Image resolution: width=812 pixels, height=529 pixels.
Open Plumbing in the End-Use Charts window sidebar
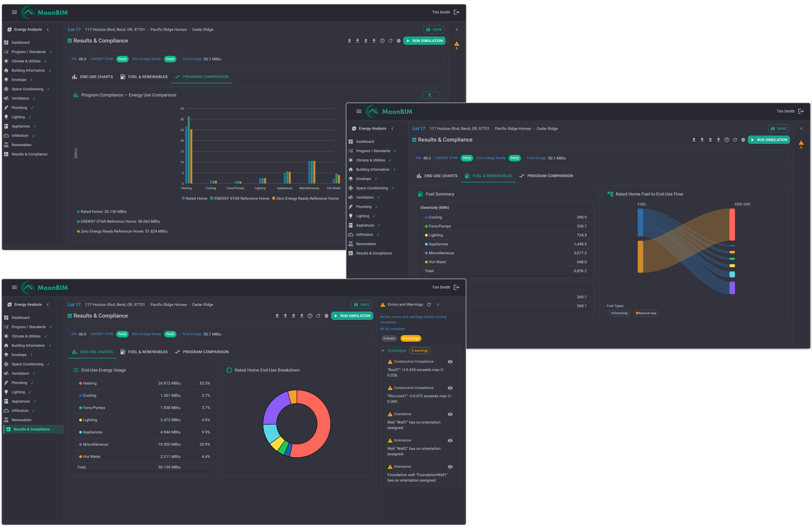pos(19,383)
